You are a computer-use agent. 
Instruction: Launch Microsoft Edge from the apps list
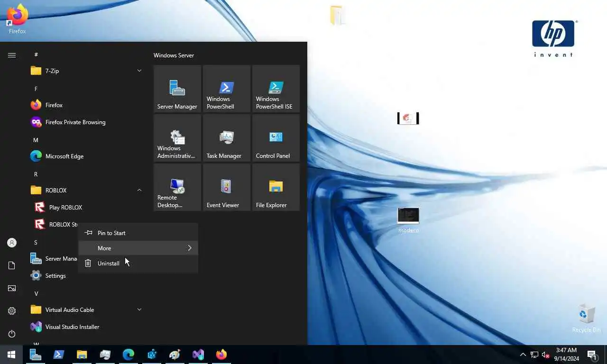[87, 156]
